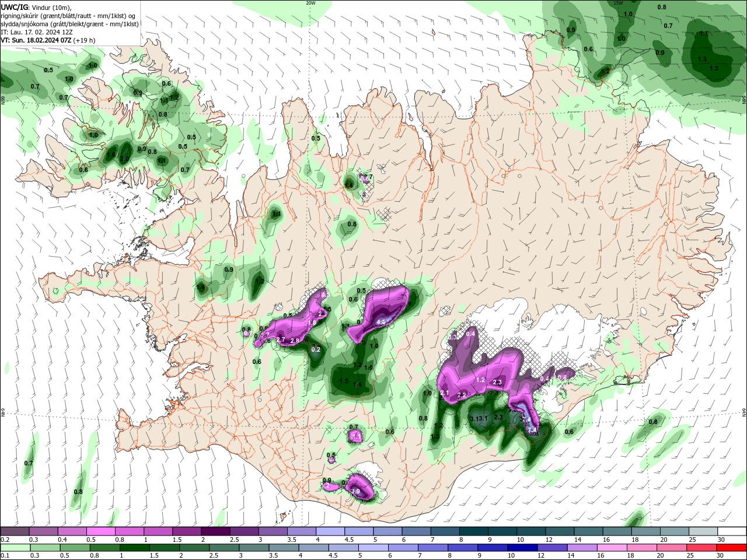Screen dimensions: 747x560
Task: Click the '2.2' value in the purple area
Action: (x=462, y=395)
